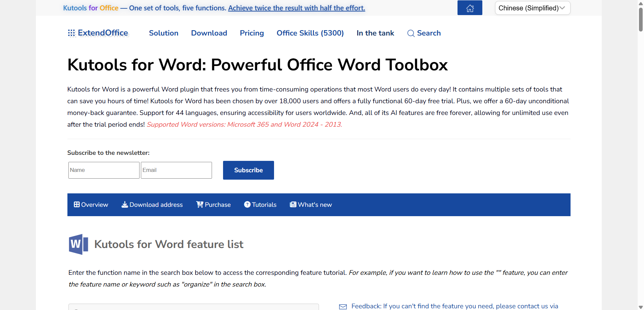Click the Tutorials question mark icon
This screenshot has width=644, height=310.
click(247, 204)
